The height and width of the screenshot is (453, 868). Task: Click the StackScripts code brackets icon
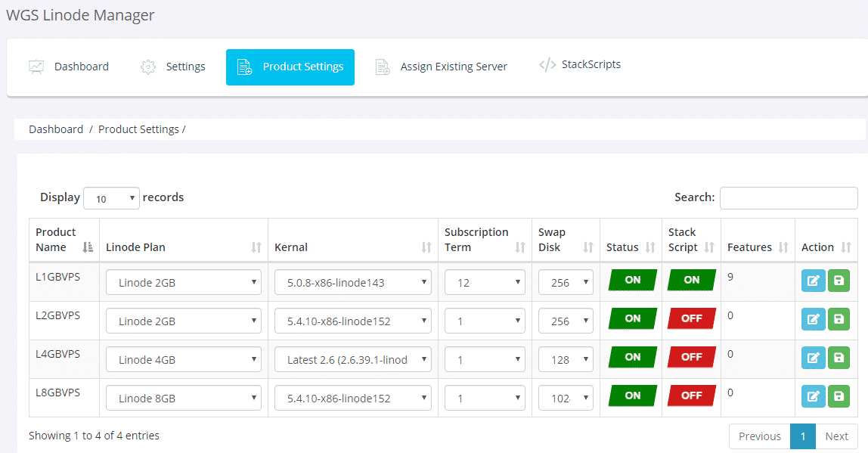coord(547,65)
